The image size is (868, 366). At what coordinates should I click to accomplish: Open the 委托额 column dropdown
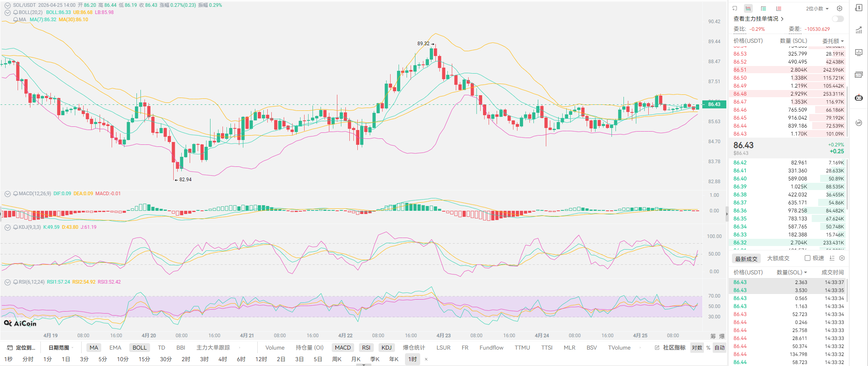click(833, 41)
